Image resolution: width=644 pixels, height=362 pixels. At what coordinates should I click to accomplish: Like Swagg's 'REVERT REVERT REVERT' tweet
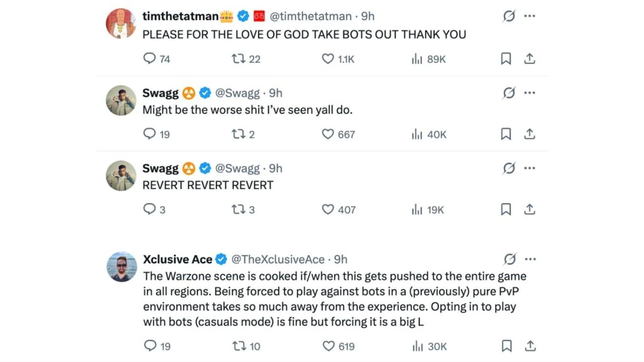tap(327, 209)
